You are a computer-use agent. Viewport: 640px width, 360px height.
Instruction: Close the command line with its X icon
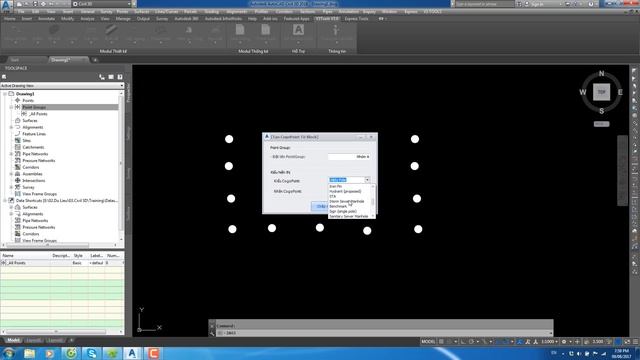212,326
